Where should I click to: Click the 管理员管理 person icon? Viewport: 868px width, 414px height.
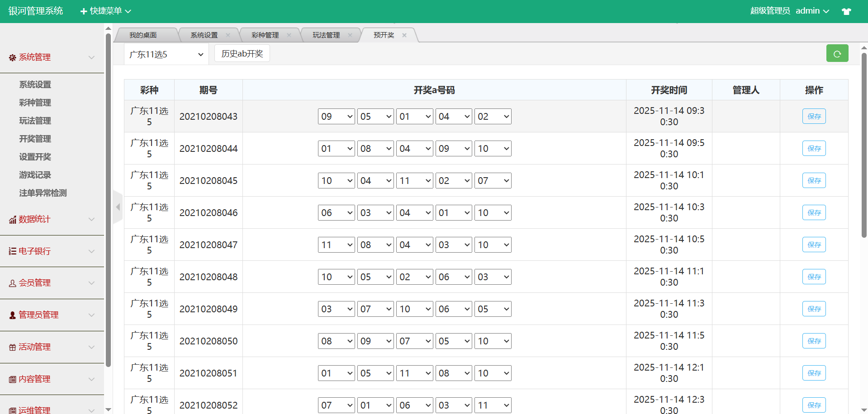12,315
